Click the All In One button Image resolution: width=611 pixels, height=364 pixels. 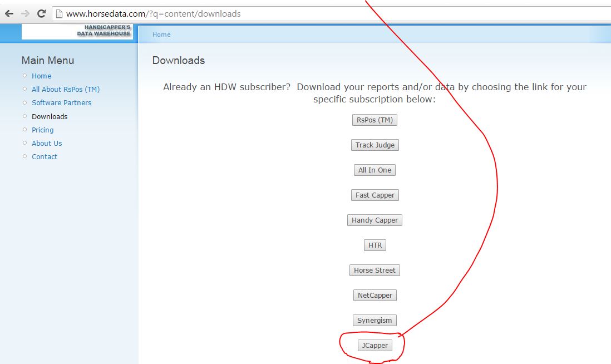pyautogui.click(x=375, y=170)
